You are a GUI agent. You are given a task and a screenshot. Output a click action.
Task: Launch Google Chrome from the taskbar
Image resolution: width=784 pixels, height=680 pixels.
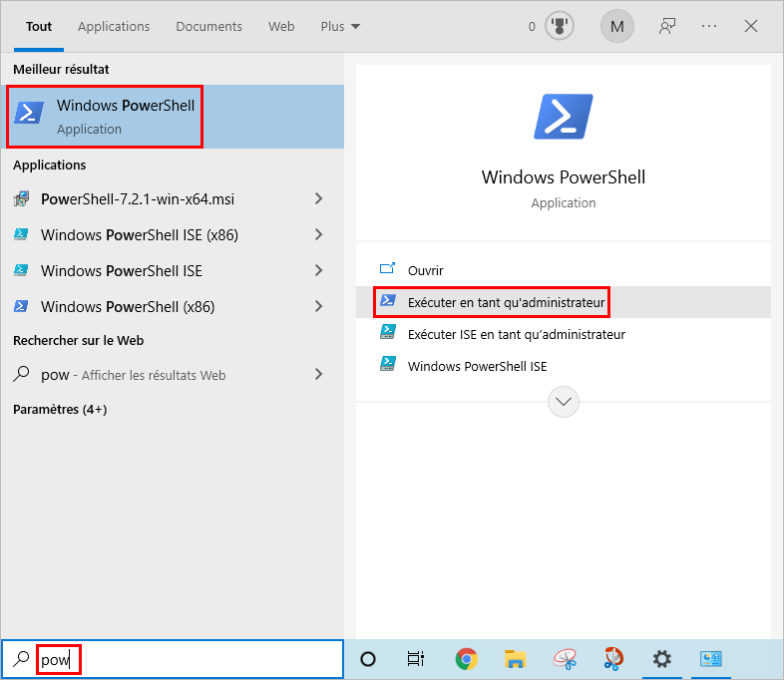click(x=467, y=659)
